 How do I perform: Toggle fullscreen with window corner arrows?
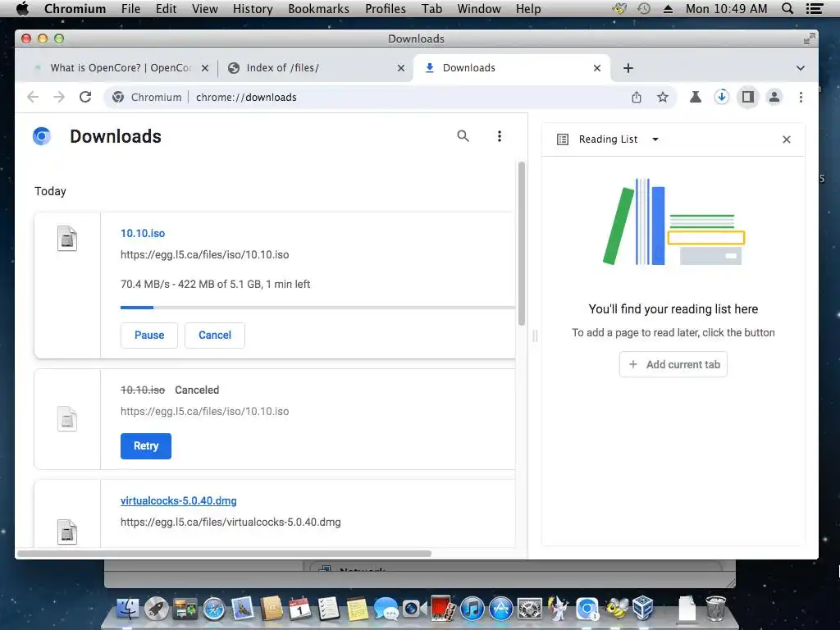[810, 39]
